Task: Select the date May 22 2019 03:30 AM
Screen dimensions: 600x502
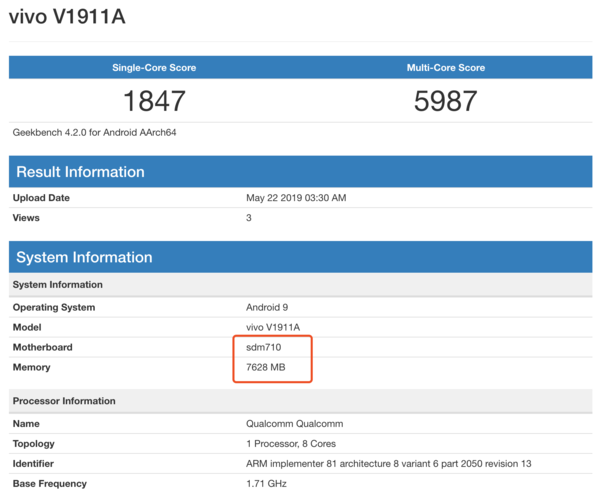Action: 296,198
